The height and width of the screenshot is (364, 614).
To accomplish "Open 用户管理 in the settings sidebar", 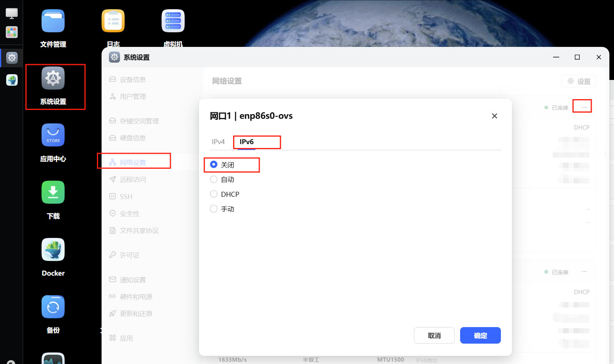I will (133, 96).
